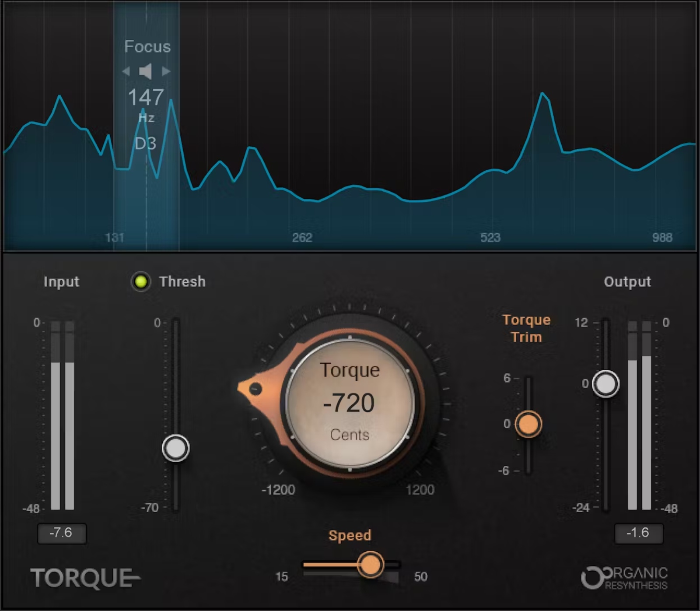Select the Output meter section

coord(627,281)
